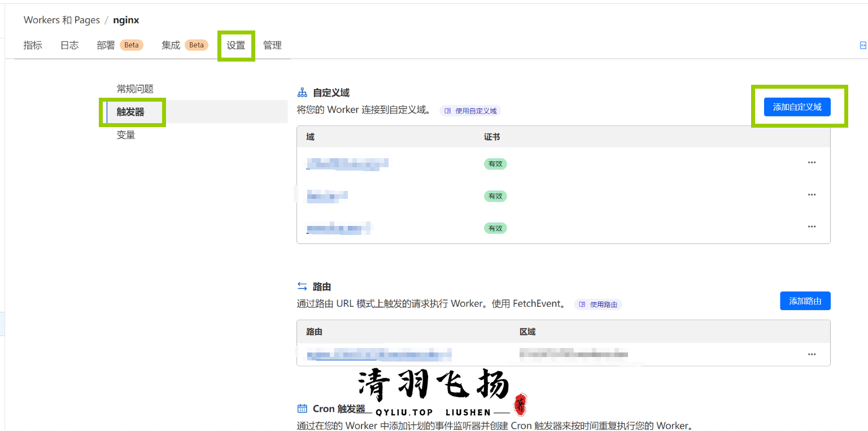Open 变量 in the settings sidebar

(x=126, y=135)
